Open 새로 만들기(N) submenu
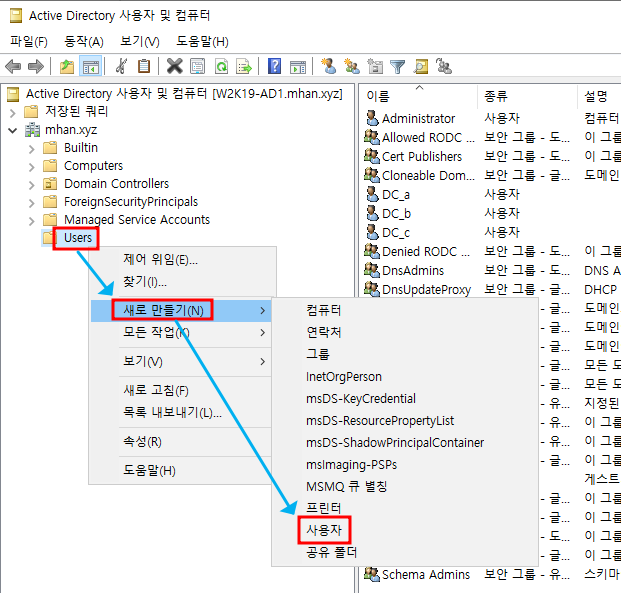Image resolution: width=621 pixels, height=593 pixels. pos(182,310)
